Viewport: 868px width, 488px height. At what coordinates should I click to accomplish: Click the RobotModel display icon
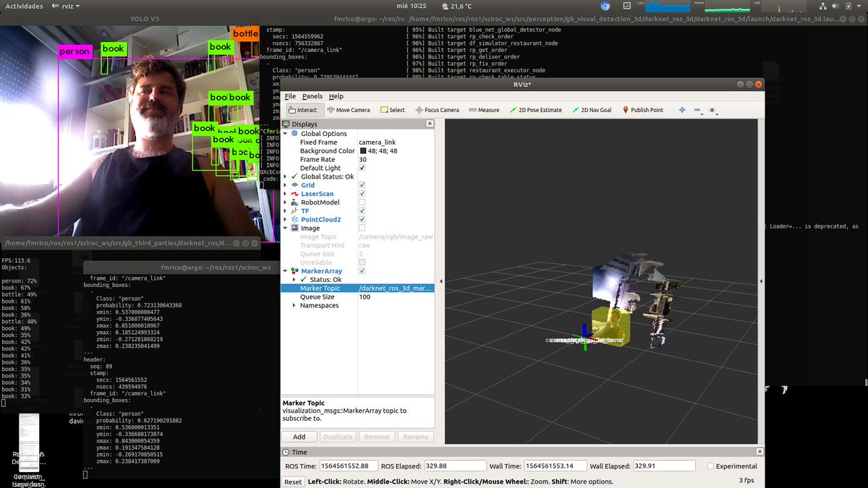(x=294, y=202)
